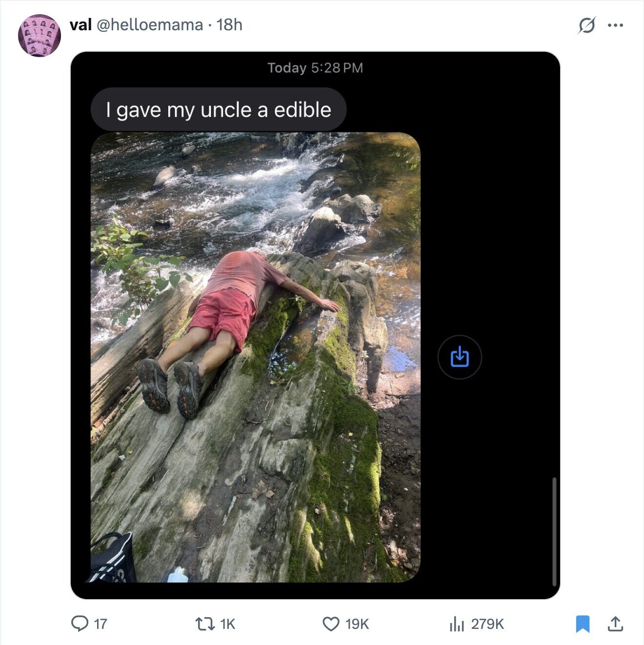Click the 19K likes count

coord(357,624)
